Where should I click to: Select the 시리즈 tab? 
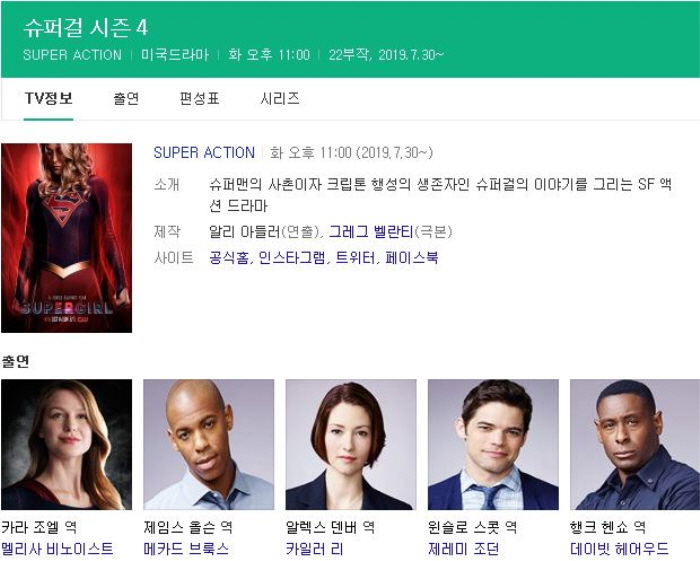coord(279,98)
